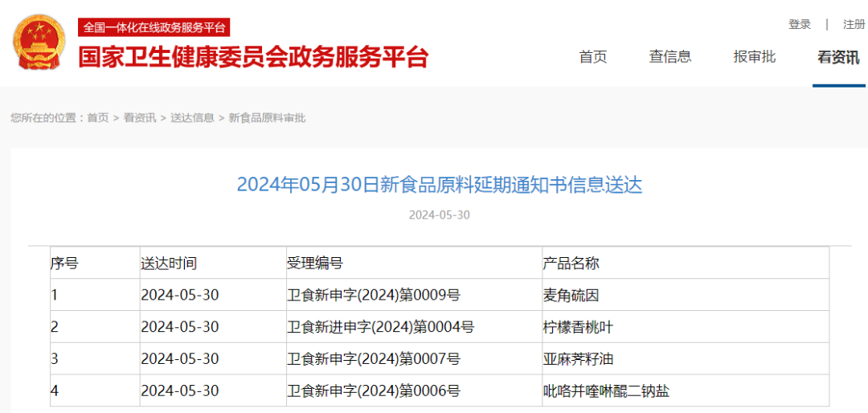Viewport: 868px width, 413px height.
Task: Click the blue 新食品原料延期通知书信息送达 page heading
Action: coord(440,185)
